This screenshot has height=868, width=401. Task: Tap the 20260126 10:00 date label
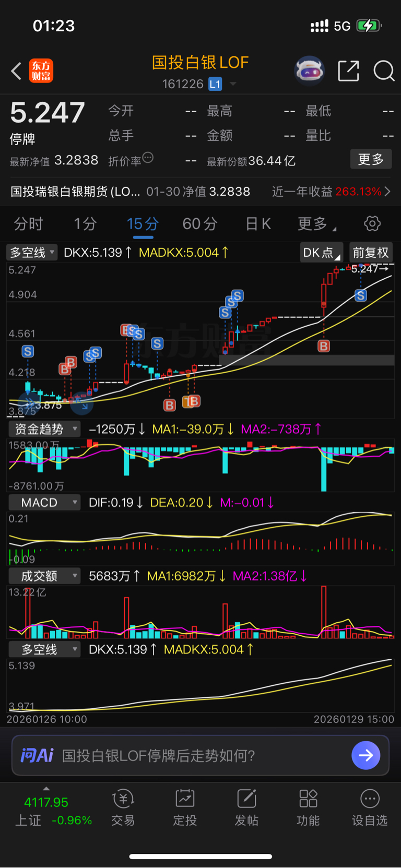click(x=47, y=719)
